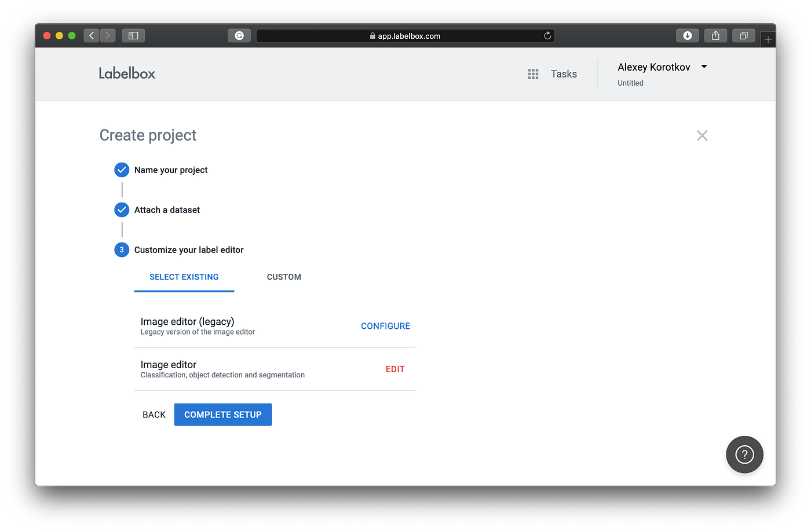Click the Labelbox logo

tap(126, 73)
